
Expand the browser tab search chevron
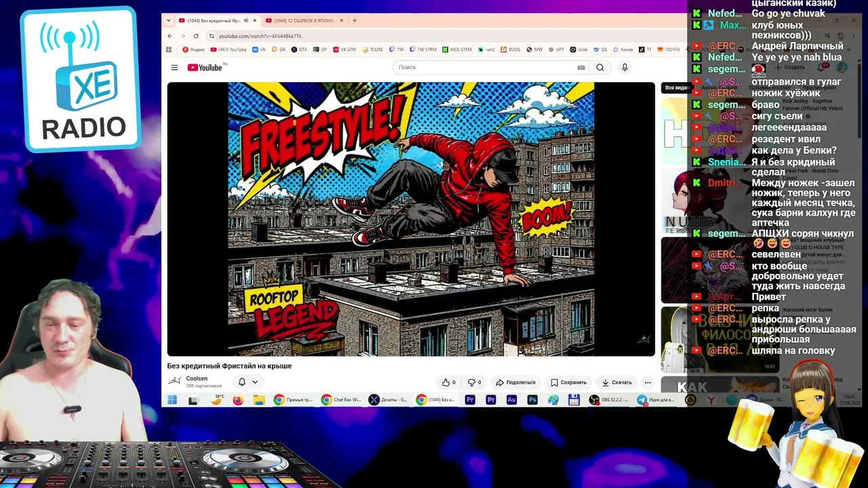(x=169, y=20)
